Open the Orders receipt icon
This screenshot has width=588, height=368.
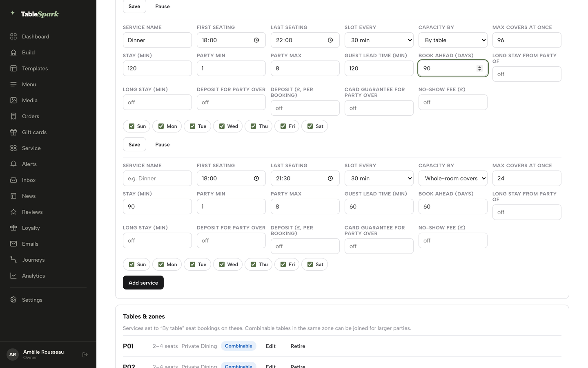click(13, 116)
